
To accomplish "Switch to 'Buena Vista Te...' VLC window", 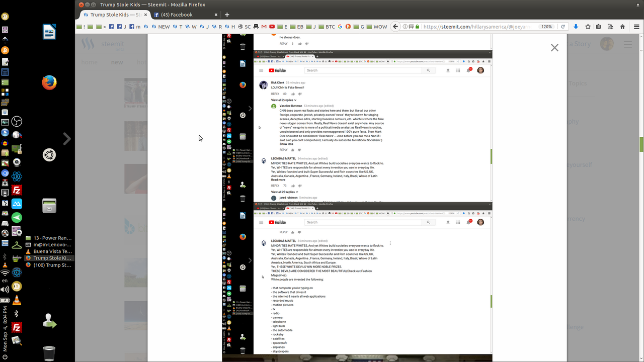I will point(48,251).
